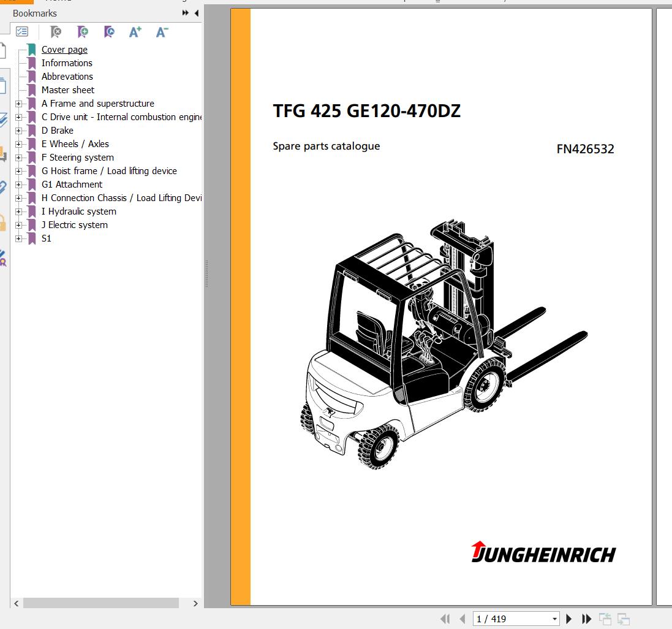Select the J Electric system bookmark
This screenshot has height=629, width=672.
pyautogui.click(x=74, y=225)
